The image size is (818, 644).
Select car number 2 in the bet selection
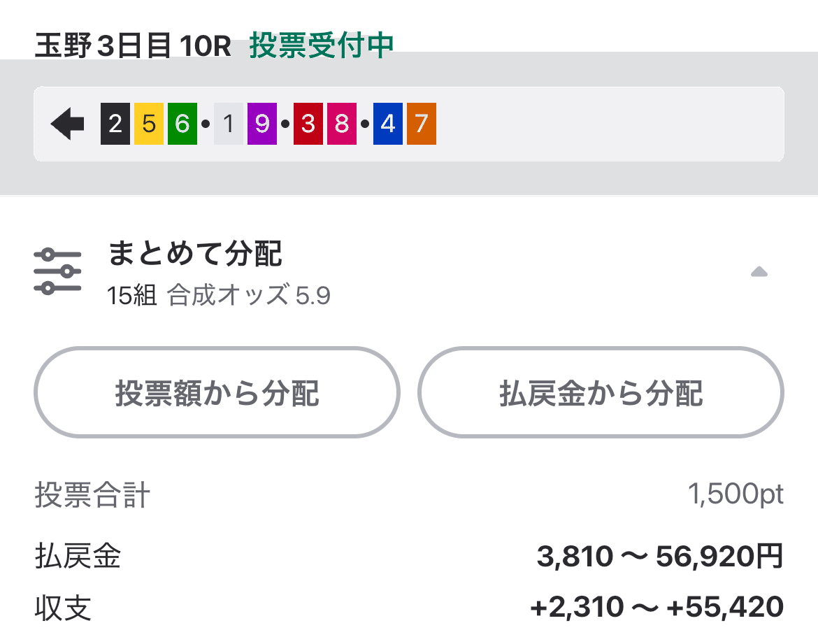(x=116, y=123)
